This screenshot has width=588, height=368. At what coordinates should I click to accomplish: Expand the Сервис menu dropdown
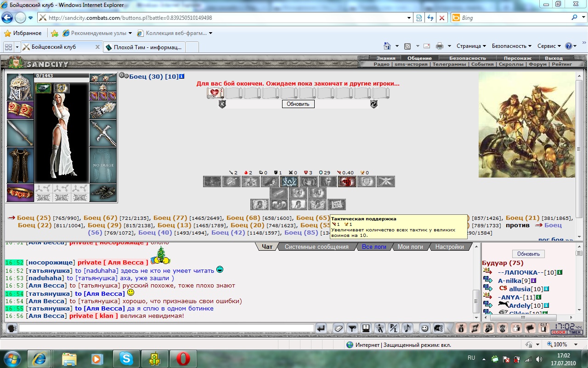[x=549, y=46]
